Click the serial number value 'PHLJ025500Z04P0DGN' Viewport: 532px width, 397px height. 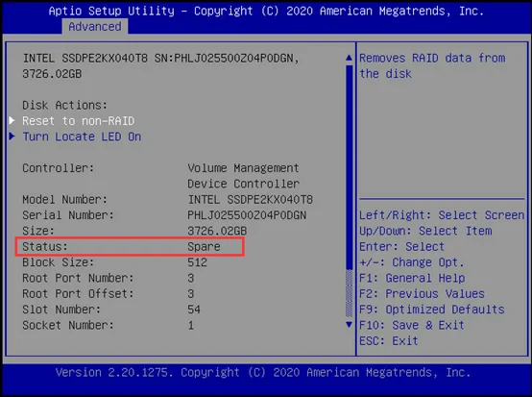click(x=247, y=215)
